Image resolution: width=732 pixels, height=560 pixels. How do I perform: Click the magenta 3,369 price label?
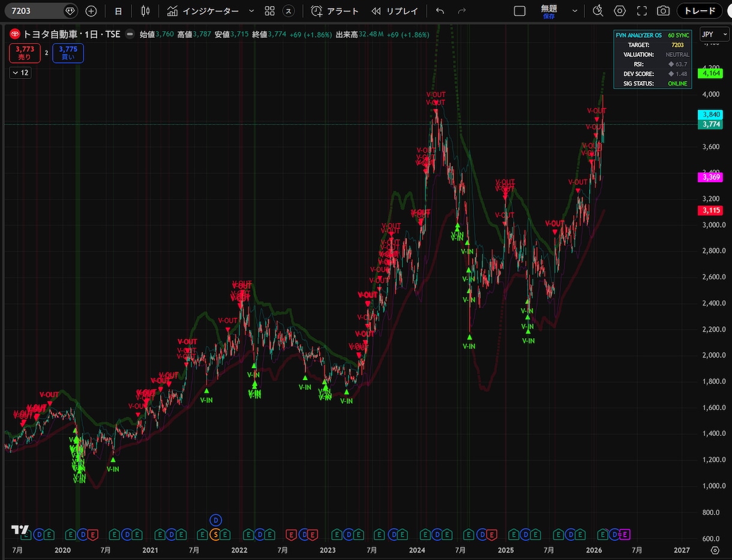(710, 177)
